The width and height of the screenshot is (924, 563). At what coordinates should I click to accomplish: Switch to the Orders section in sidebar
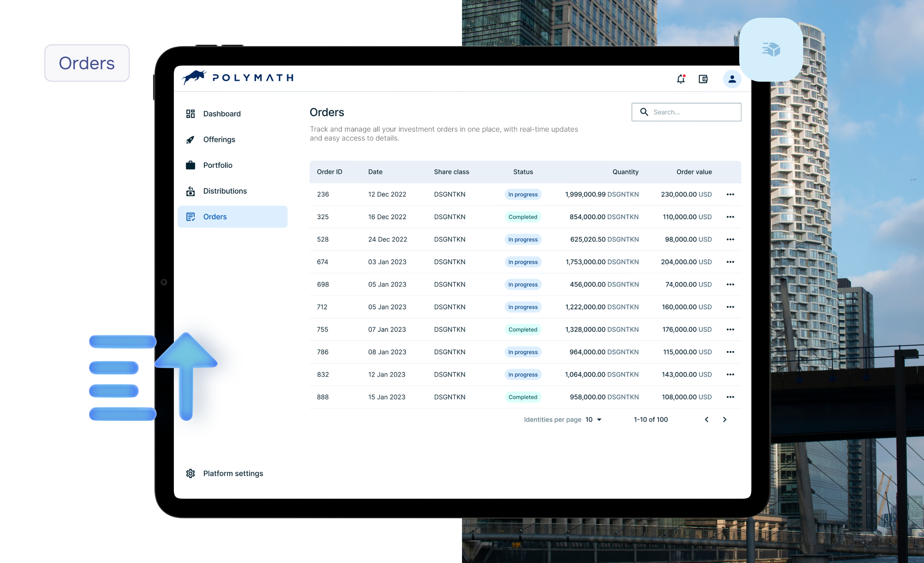click(215, 217)
